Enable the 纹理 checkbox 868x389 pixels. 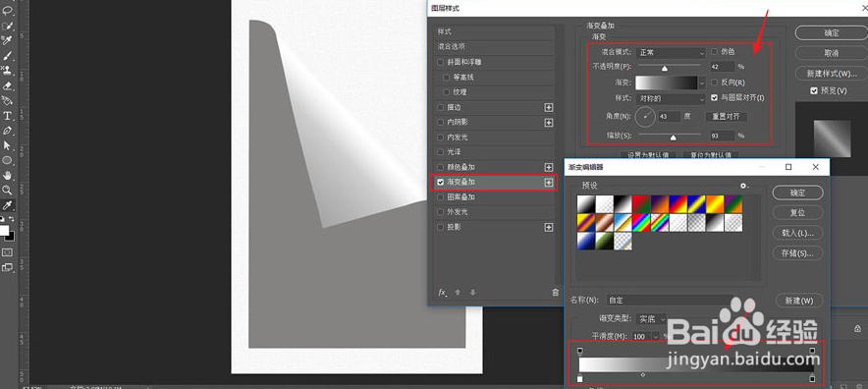click(447, 92)
